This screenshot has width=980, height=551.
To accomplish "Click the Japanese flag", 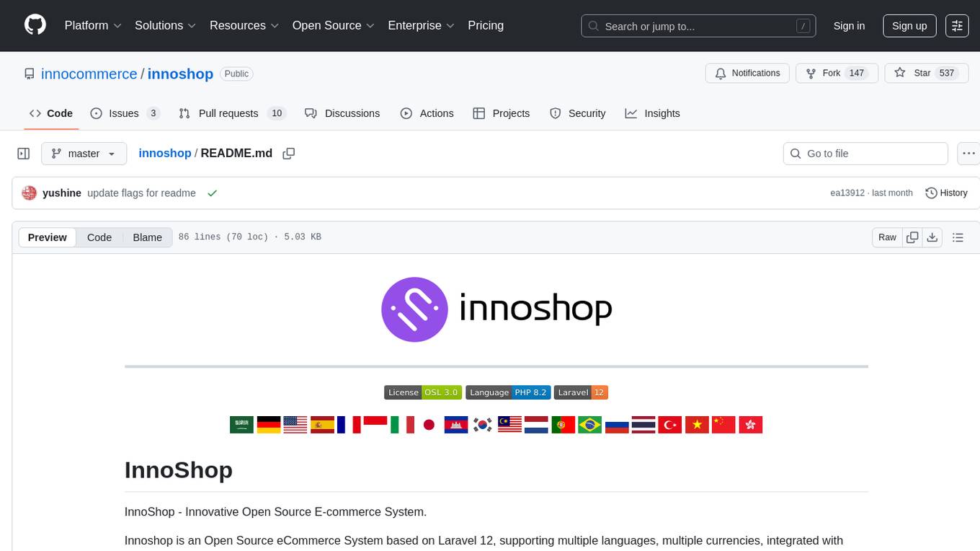I will click(429, 425).
